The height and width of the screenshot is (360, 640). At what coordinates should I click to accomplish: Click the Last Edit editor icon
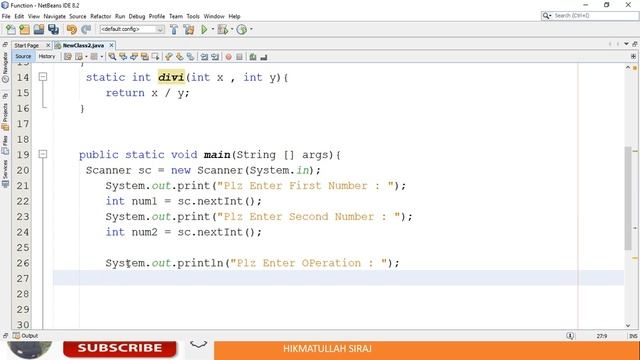coord(68,57)
